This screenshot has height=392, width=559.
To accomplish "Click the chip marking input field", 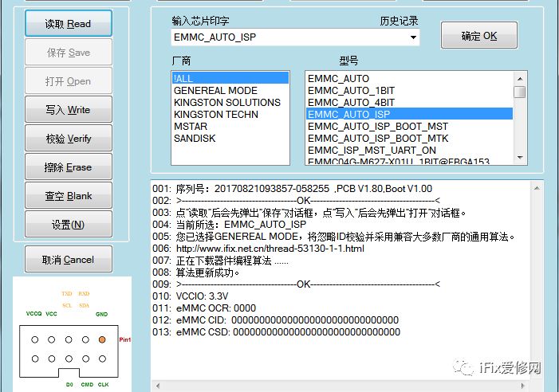I will 289,37.
